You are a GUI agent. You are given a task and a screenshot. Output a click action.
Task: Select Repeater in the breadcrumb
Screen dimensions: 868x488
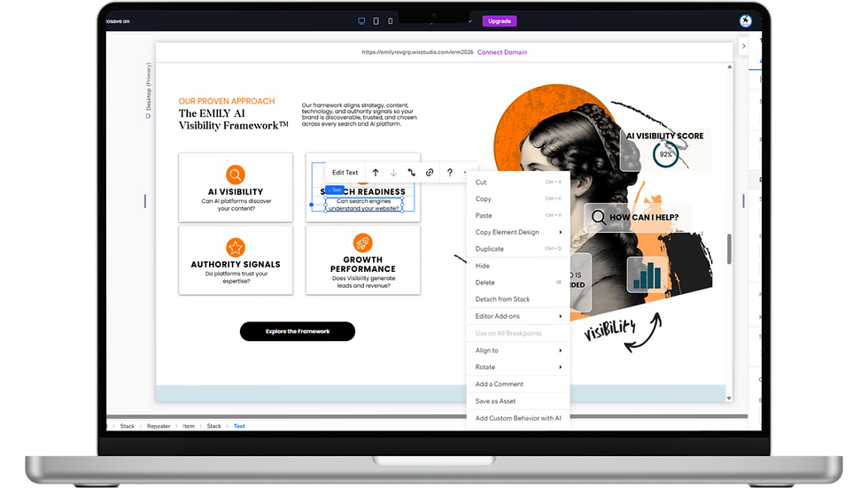click(159, 426)
